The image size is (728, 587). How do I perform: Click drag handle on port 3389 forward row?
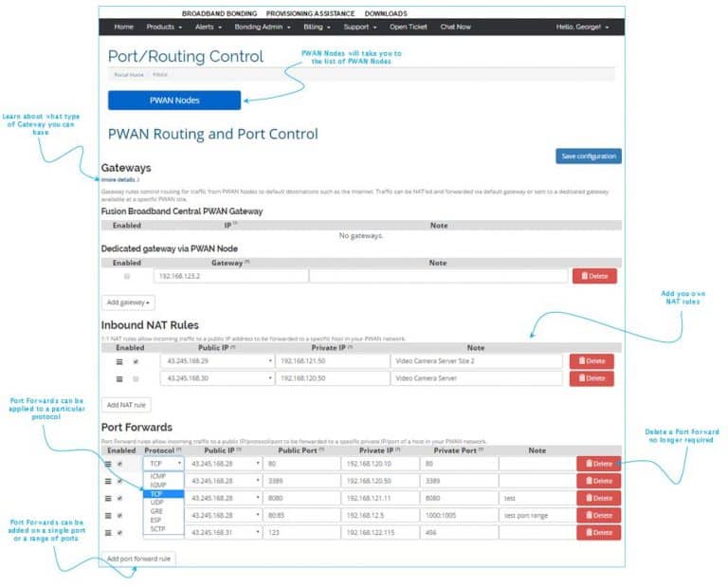click(x=108, y=481)
